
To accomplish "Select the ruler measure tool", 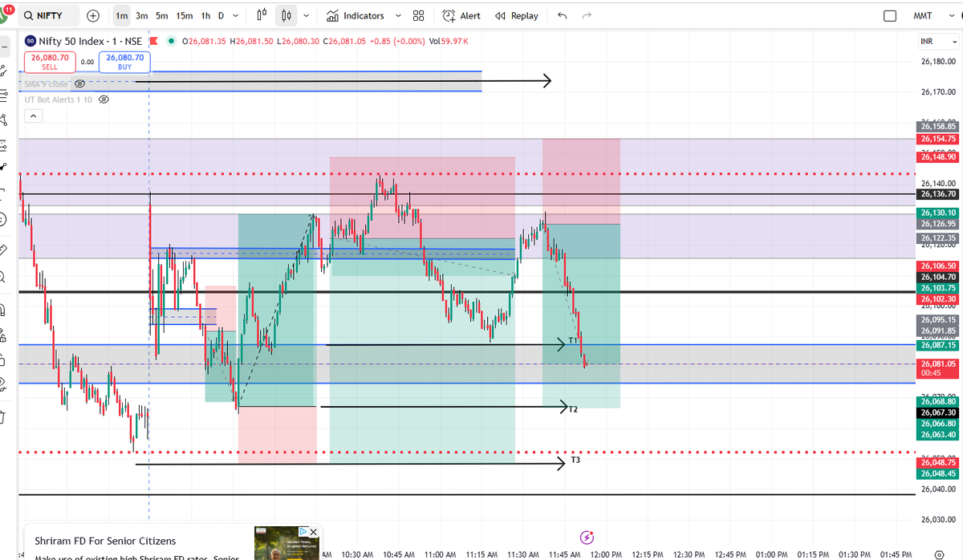I will point(4,249).
